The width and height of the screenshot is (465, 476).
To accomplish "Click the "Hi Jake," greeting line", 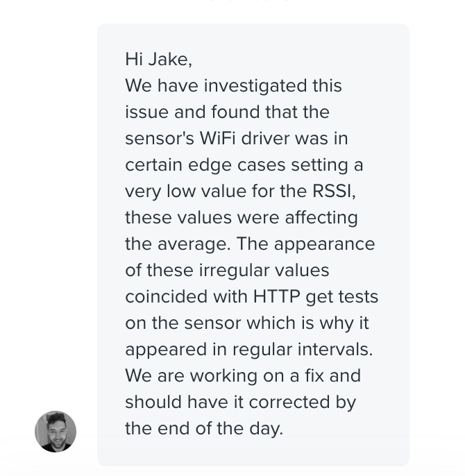I will pos(158,60).
